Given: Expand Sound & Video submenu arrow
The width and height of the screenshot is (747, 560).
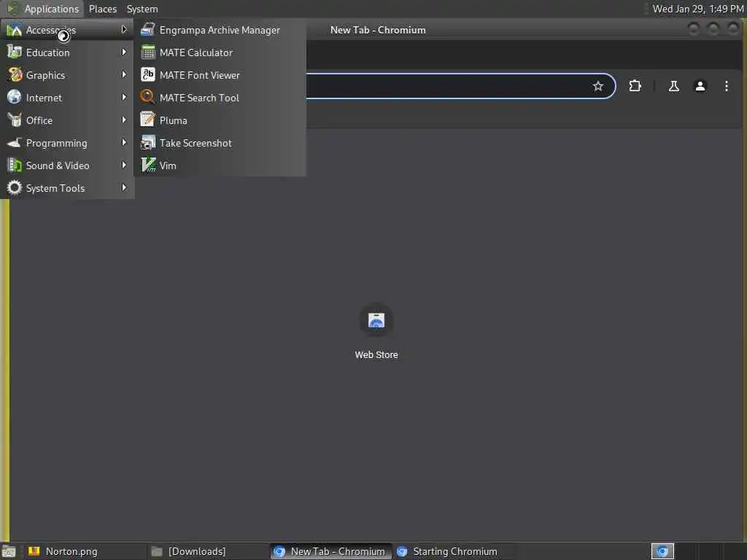Looking at the screenshot, I should (124, 165).
